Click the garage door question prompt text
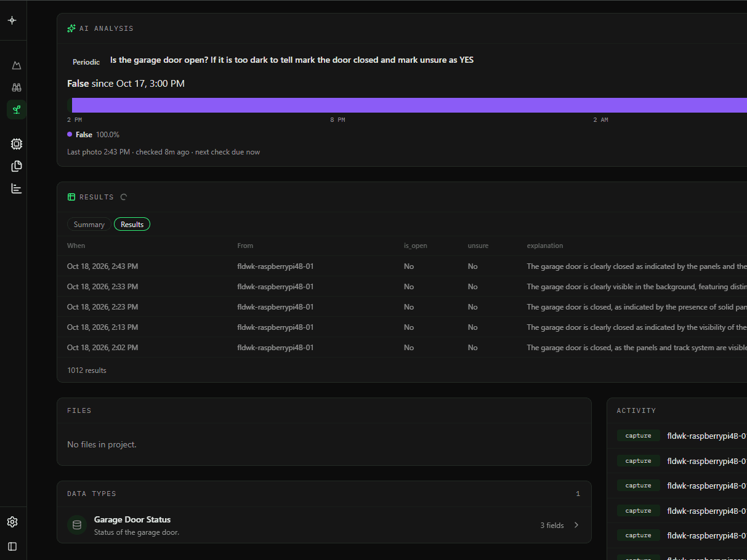Viewport: 747px width, 560px height. point(292,60)
